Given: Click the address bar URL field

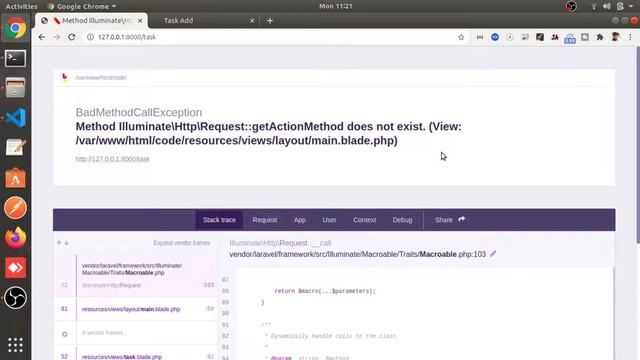Looking at the screenshot, I should coord(269,37).
